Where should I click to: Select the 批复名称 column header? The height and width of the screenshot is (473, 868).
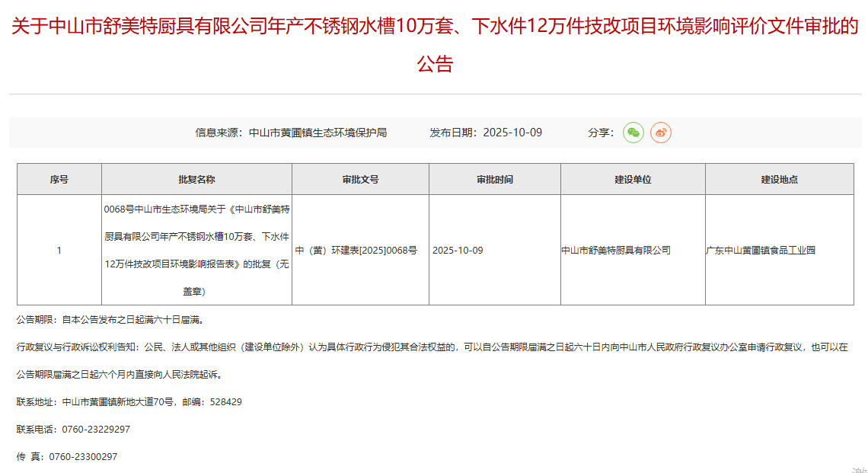pyautogui.click(x=196, y=180)
